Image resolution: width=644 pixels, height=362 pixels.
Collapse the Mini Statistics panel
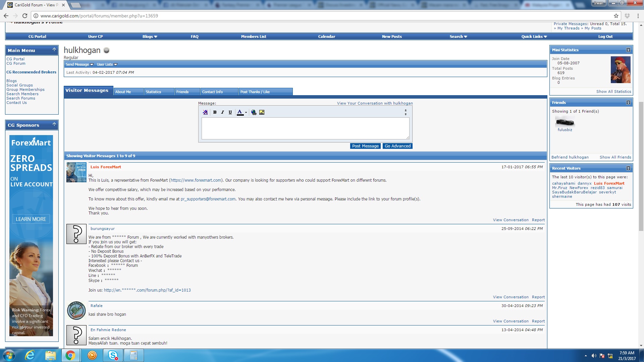tap(628, 50)
